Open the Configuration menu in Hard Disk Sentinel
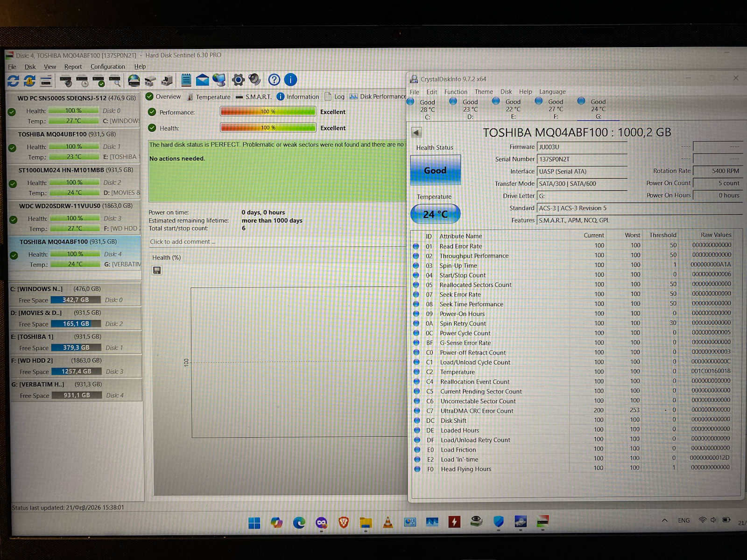 pos(107,67)
